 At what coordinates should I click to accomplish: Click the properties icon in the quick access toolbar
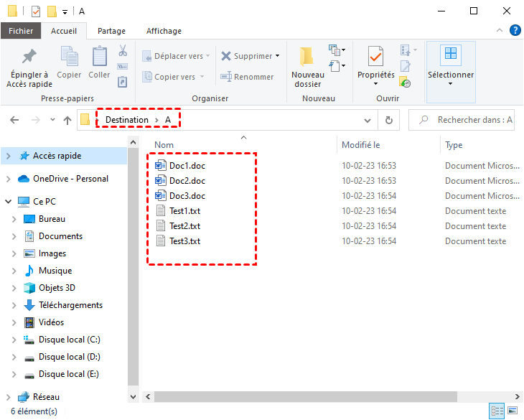coord(36,11)
